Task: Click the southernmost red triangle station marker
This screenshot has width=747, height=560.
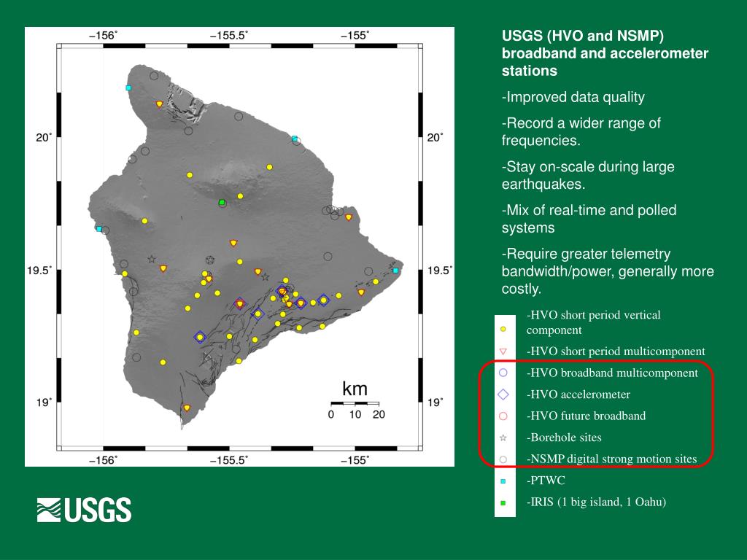Action: (x=187, y=408)
